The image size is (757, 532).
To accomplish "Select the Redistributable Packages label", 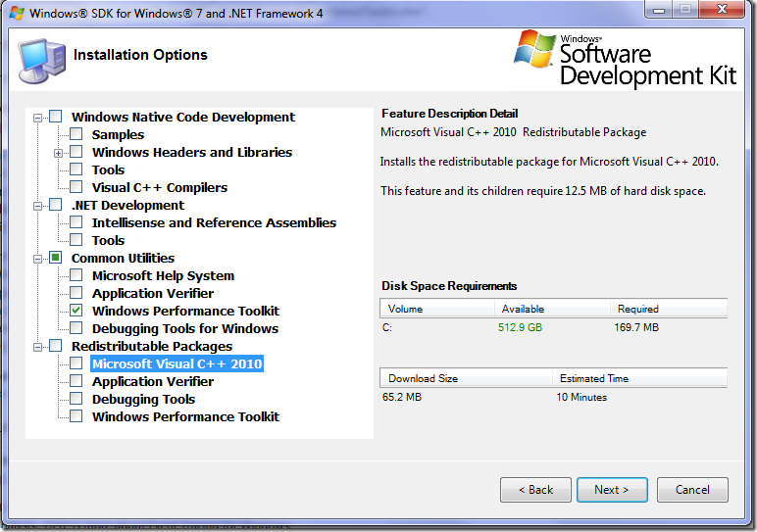I will pyautogui.click(x=152, y=346).
